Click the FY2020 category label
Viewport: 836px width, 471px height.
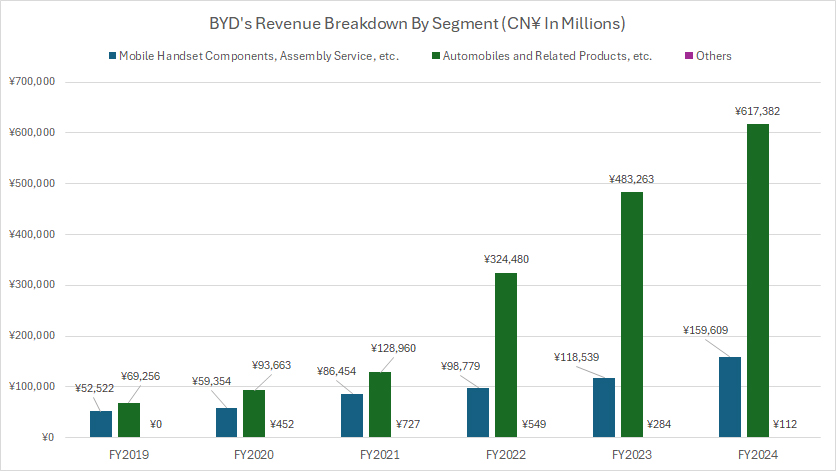coord(254,455)
